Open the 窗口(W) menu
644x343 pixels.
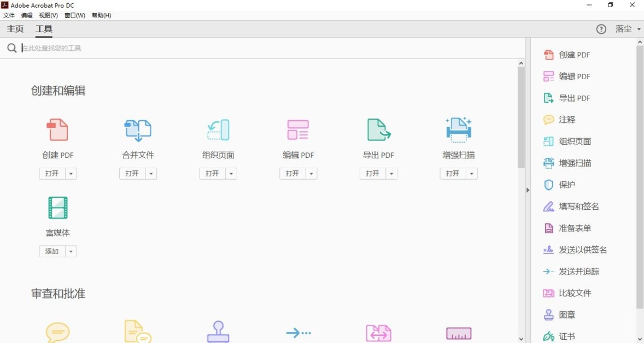(x=75, y=15)
